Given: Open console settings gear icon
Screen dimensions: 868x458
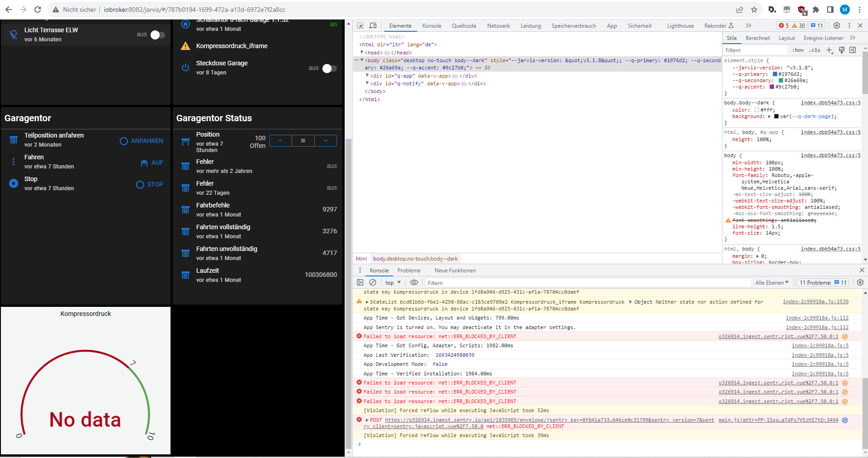Looking at the screenshot, I should tap(860, 282).
